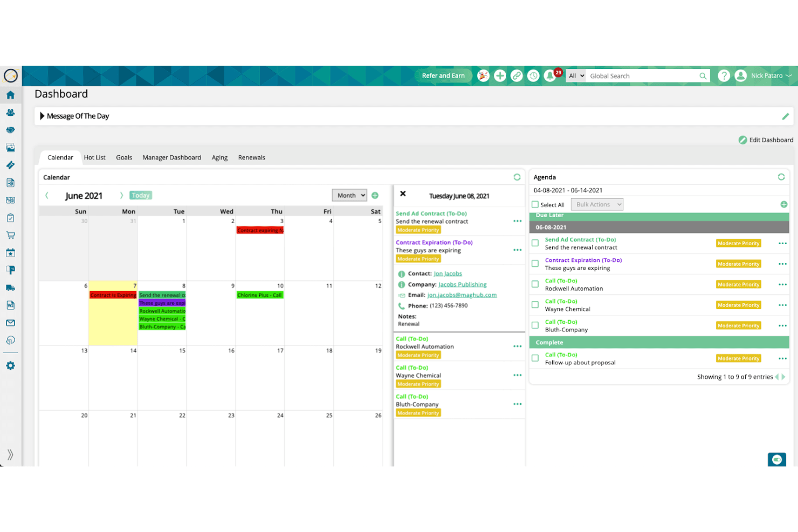Edit Message Of The Day pencil
Image resolution: width=798 pixels, height=532 pixels.
click(785, 116)
